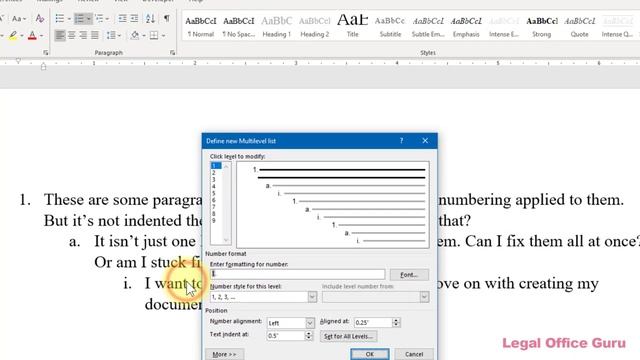Screen dimensions: 640x360
Task: Click the Borders icon
Action: [154, 36]
